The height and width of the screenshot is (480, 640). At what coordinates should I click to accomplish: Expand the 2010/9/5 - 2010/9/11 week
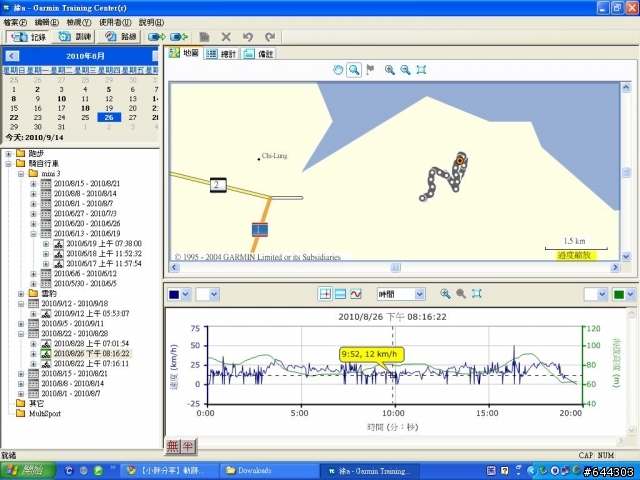pos(21,324)
